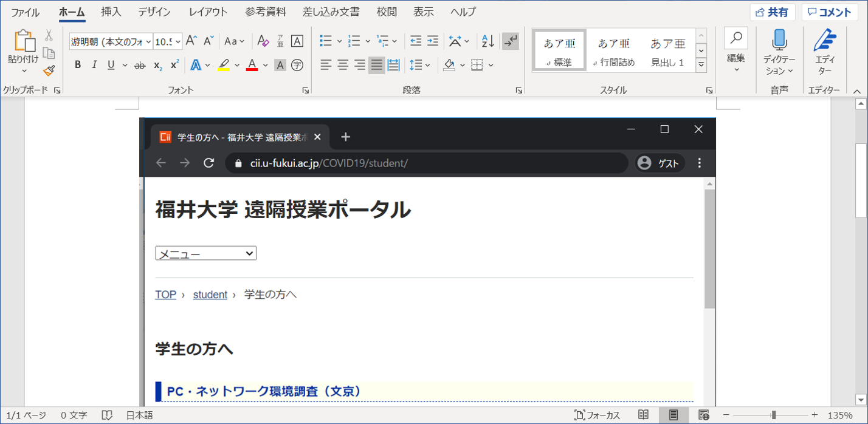Select the 行間詰め style
Image resolution: width=868 pixels, height=424 pixels.
point(614,51)
